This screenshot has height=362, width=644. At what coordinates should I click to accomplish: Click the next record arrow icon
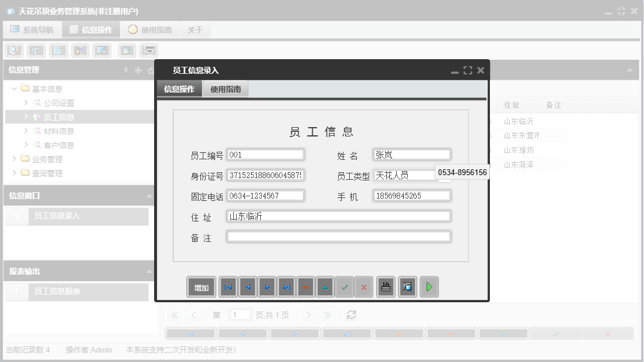click(x=269, y=286)
